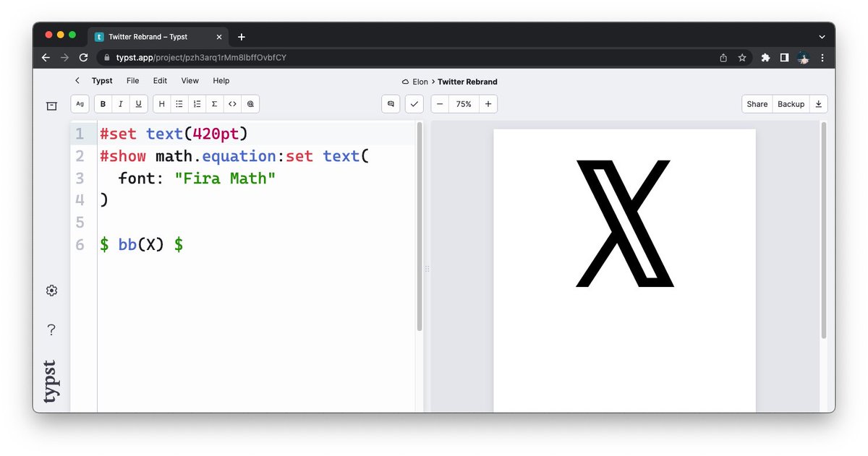The height and width of the screenshot is (456, 868).
Task: Open the files panel in the sidebar
Action: 51,106
